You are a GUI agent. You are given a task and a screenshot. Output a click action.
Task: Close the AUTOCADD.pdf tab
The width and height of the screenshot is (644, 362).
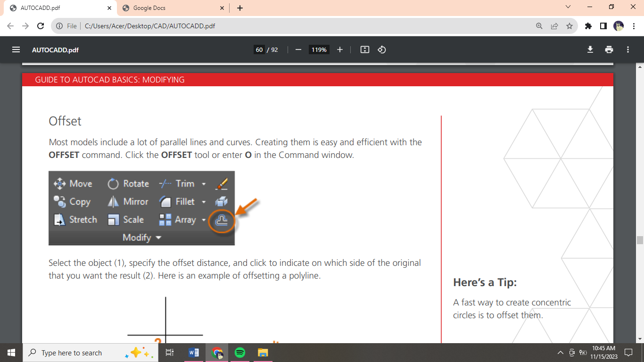109,8
